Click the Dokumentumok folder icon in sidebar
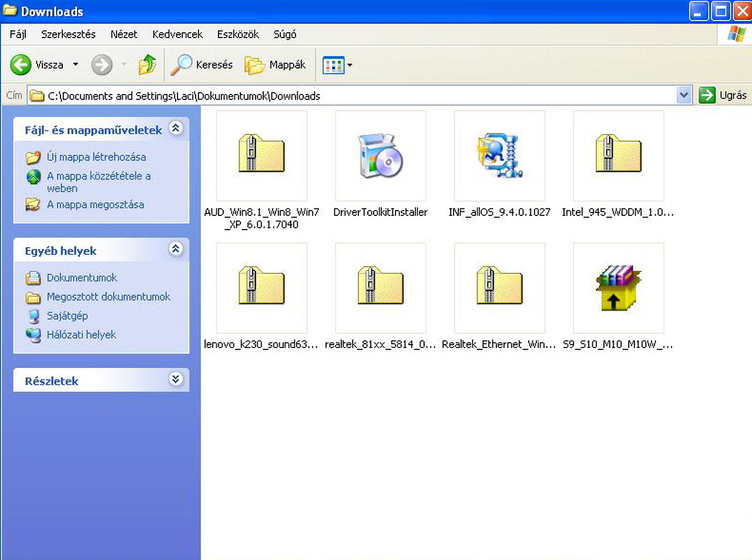Screen dimensions: 752x560 point(33,278)
